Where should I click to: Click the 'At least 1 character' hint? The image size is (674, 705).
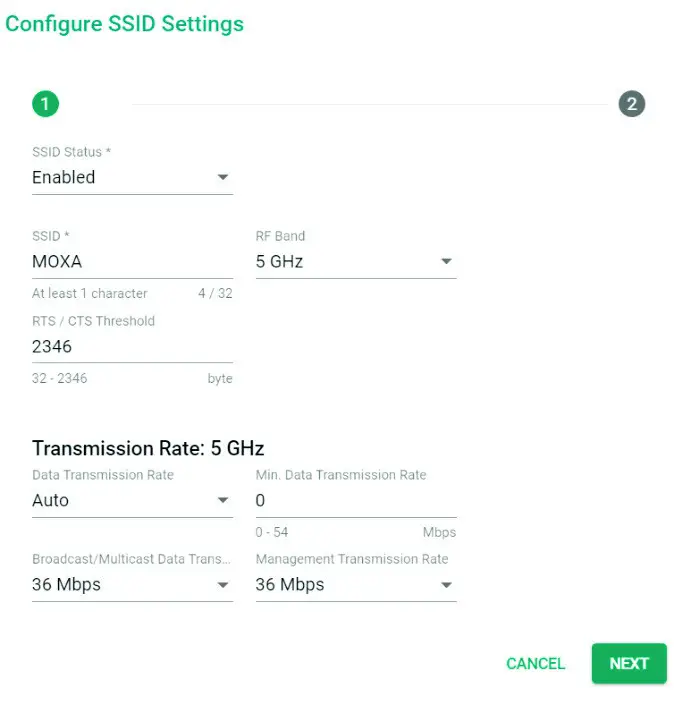[x=89, y=294]
